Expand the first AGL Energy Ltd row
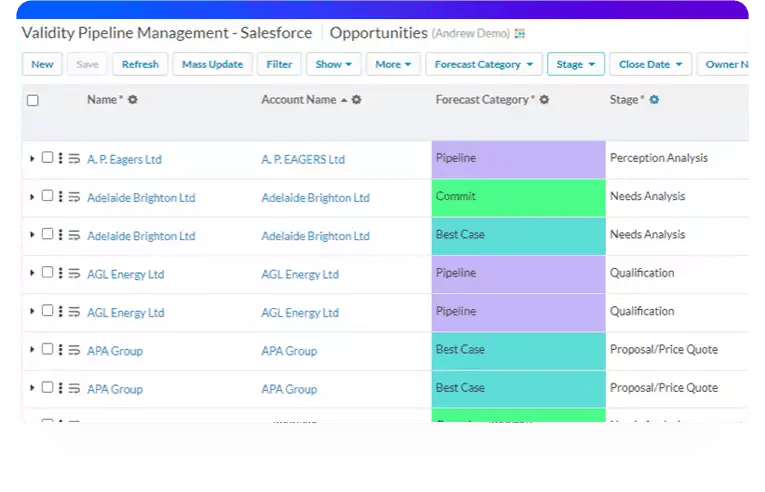765x492 pixels. click(32, 273)
